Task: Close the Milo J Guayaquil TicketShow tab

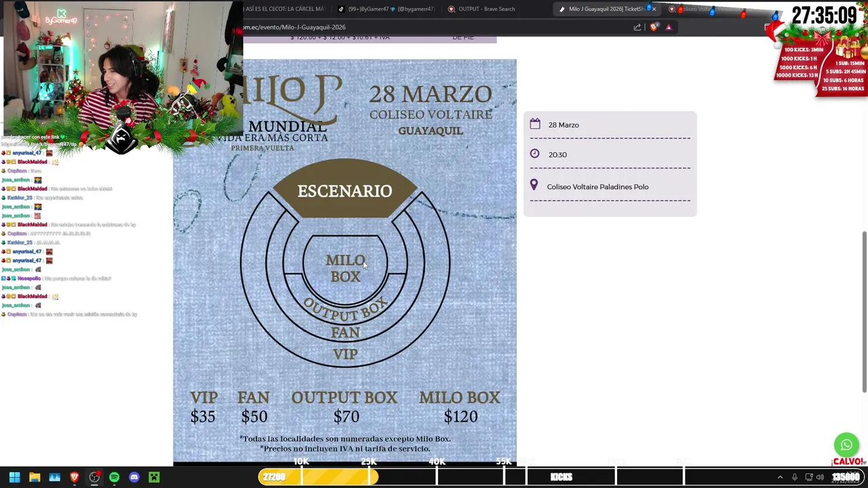Action: pos(654,9)
